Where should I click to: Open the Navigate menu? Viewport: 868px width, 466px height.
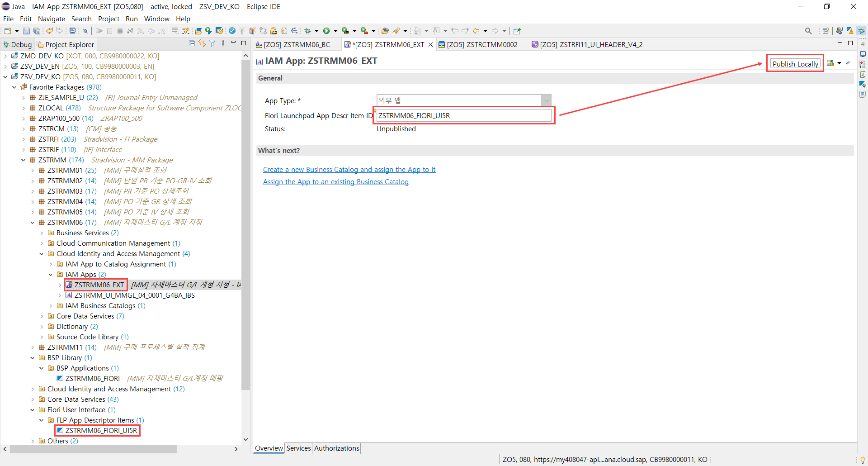coord(51,19)
